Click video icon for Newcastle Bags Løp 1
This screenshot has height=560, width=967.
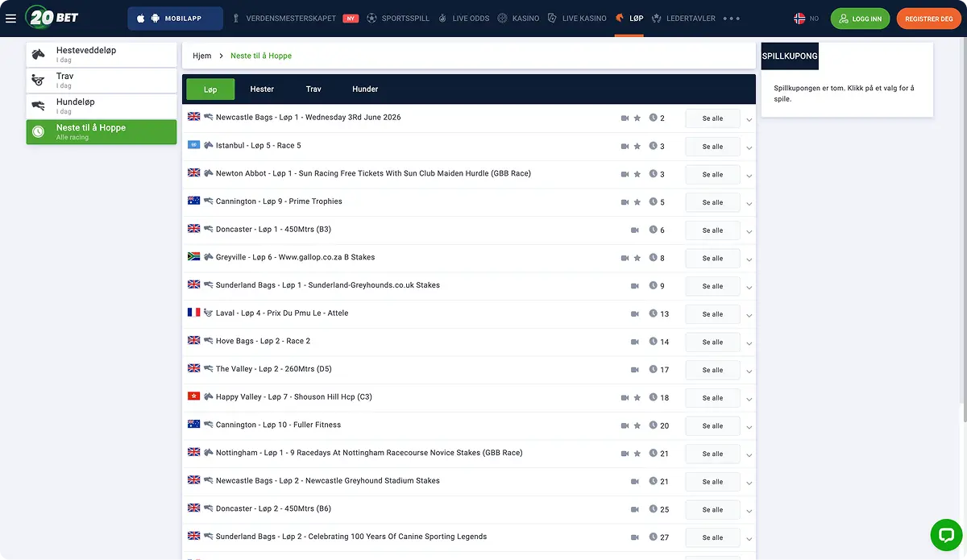point(625,118)
